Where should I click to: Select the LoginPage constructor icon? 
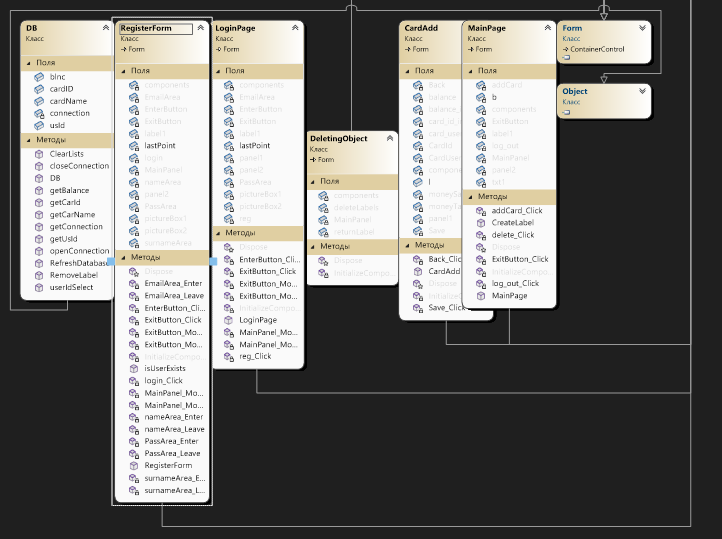229,320
